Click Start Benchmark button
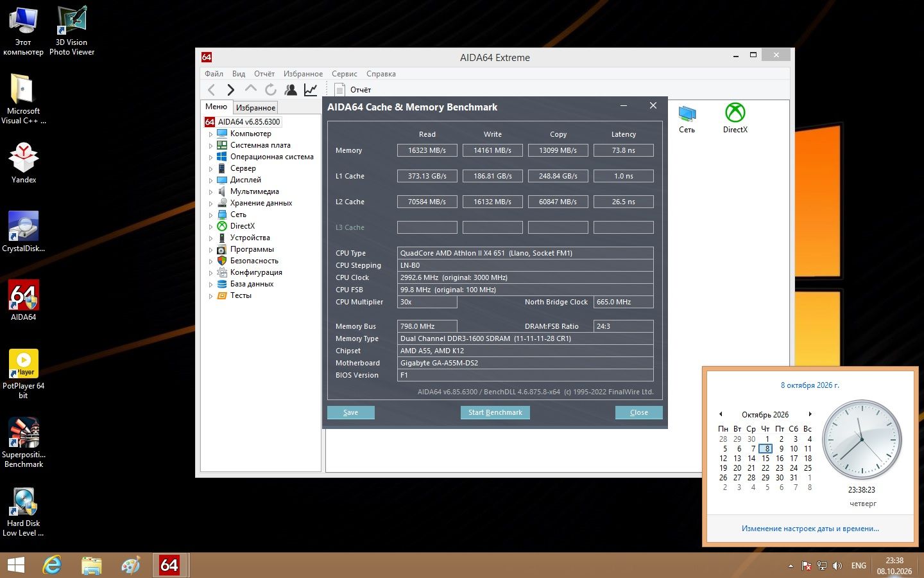 tap(495, 412)
